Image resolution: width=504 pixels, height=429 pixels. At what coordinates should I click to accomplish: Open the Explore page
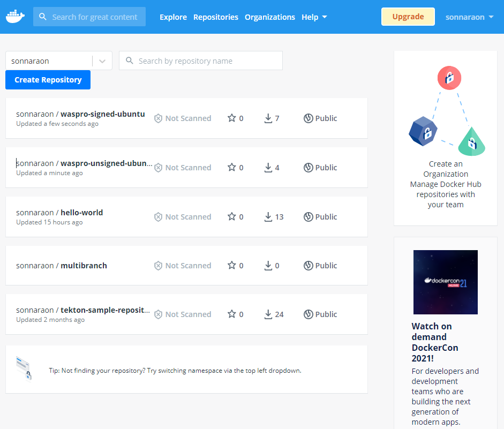(x=173, y=17)
